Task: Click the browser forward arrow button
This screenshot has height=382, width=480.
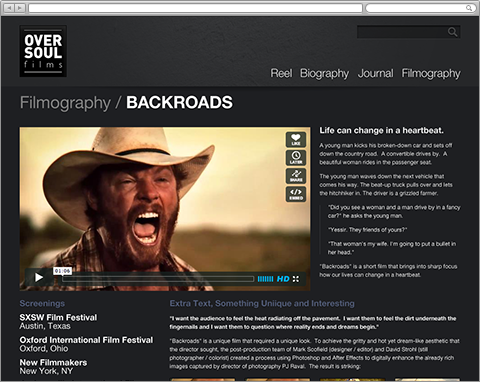Action: tap(20, 8)
